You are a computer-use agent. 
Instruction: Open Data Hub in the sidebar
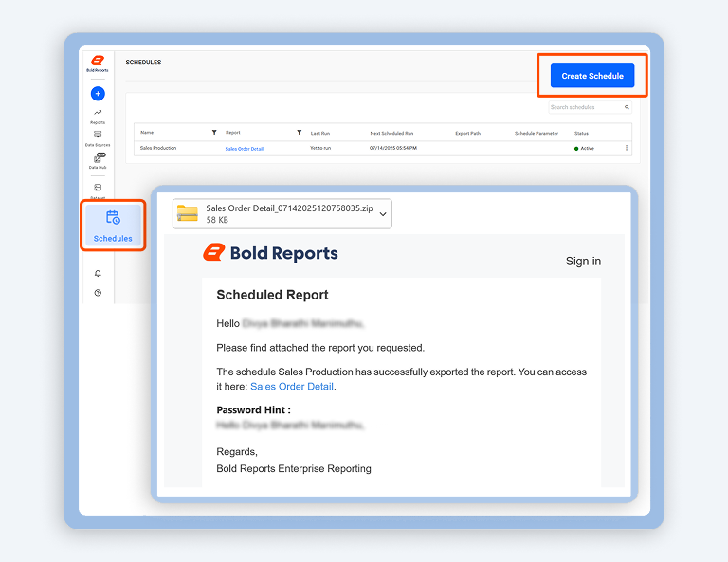98,160
